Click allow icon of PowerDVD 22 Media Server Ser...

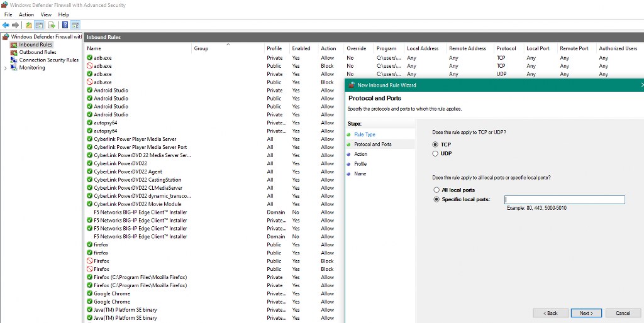pos(89,155)
